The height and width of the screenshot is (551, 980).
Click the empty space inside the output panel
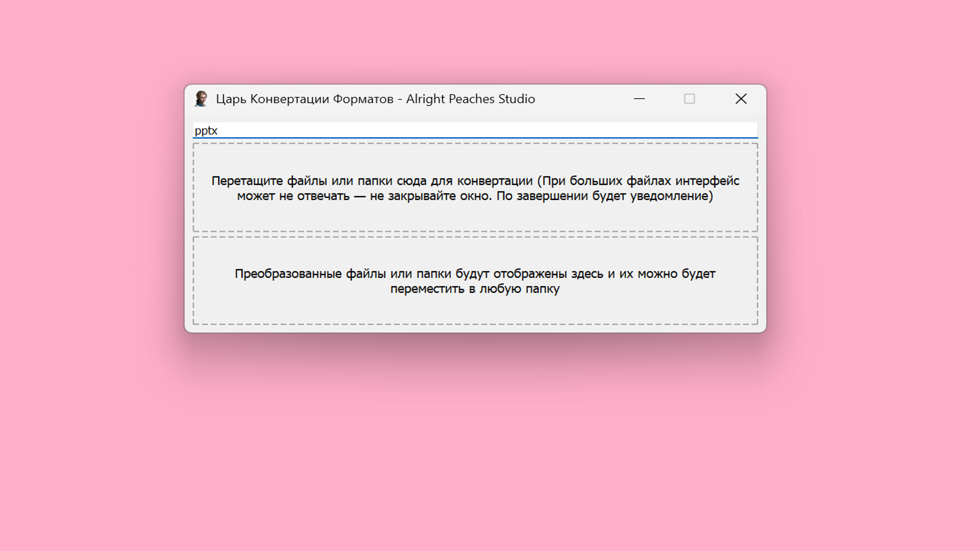(x=475, y=311)
